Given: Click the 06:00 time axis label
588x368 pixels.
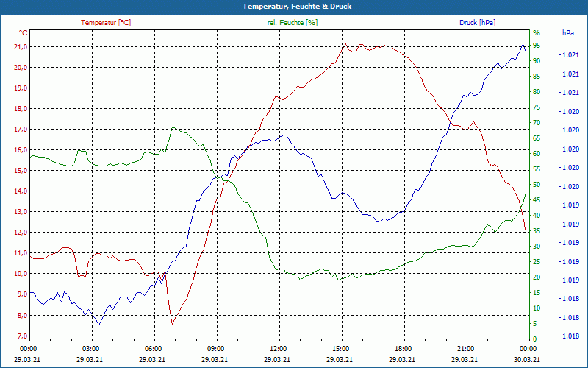Looking at the screenshot, I should [153, 348].
